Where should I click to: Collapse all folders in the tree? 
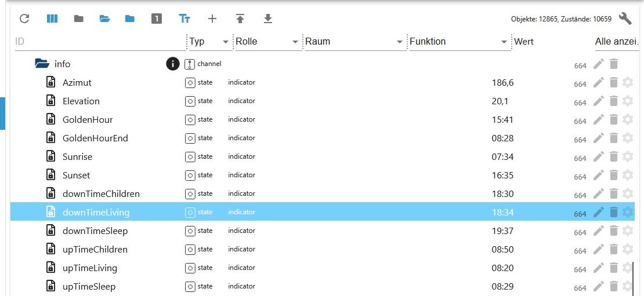point(79,19)
